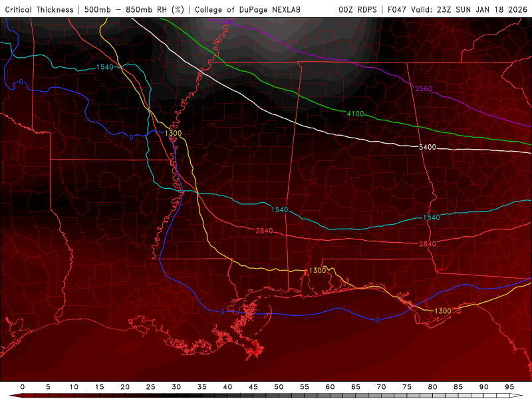Click the colorbar tick label 25

click(151, 387)
